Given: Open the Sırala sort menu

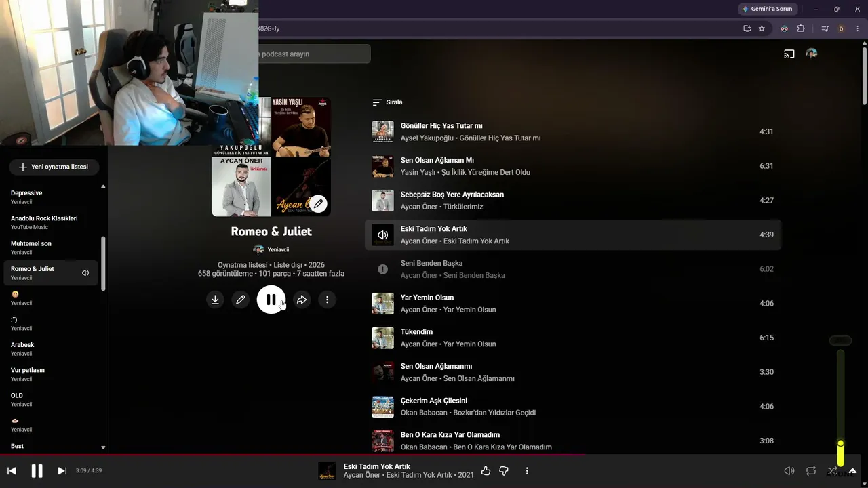Looking at the screenshot, I should 387,102.
